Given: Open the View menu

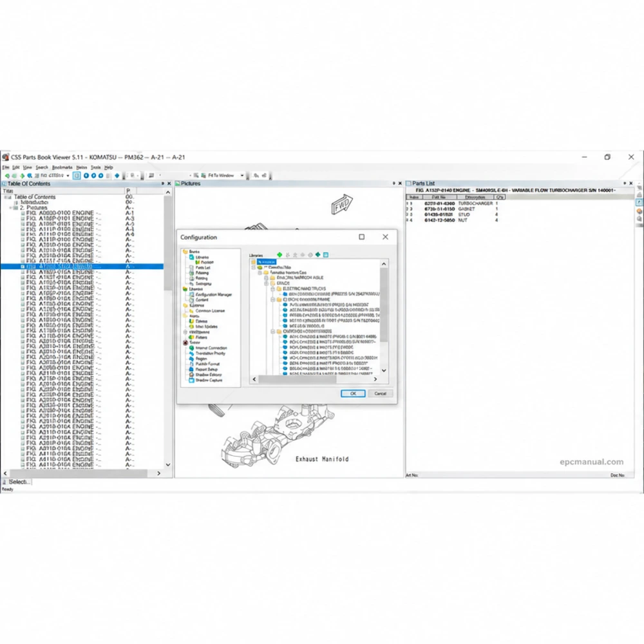Looking at the screenshot, I should click(27, 167).
